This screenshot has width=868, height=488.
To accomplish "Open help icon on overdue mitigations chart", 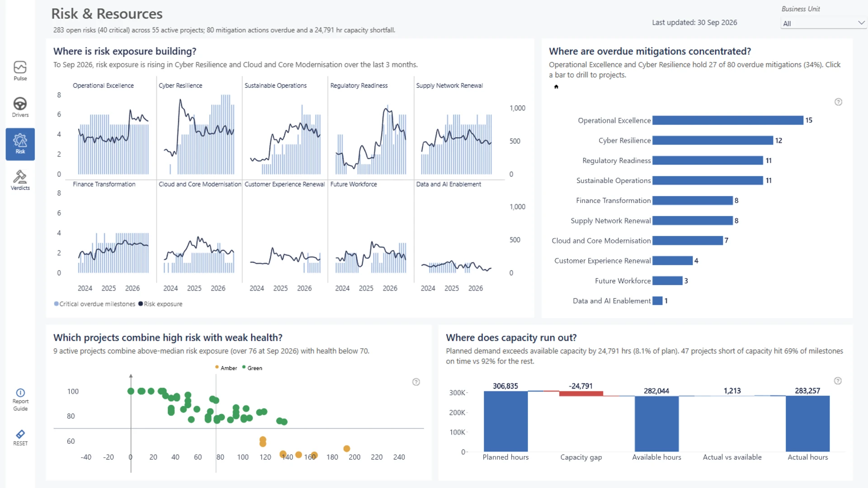I will 838,102.
